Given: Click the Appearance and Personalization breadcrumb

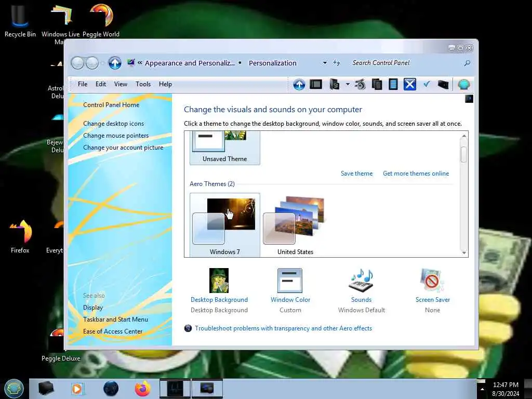Looking at the screenshot, I should click(x=190, y=63).
